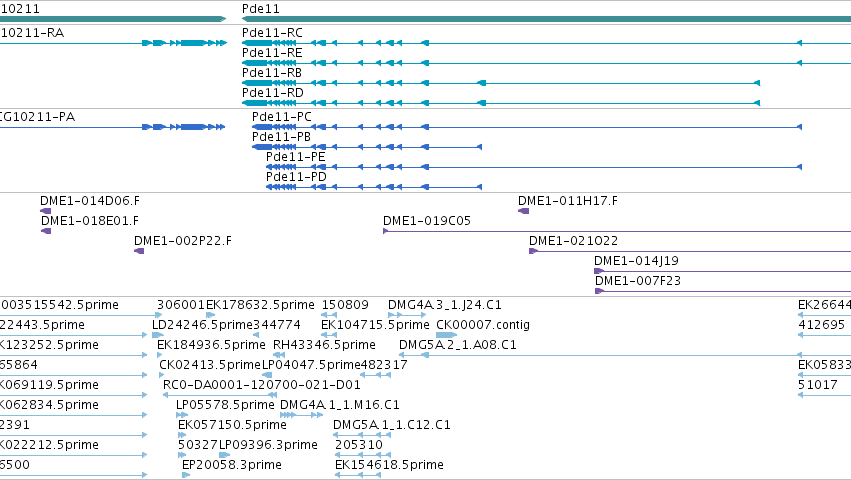Select the 412695 EST label
Screen dimensions: 851x480
click(x=822, y=325)
